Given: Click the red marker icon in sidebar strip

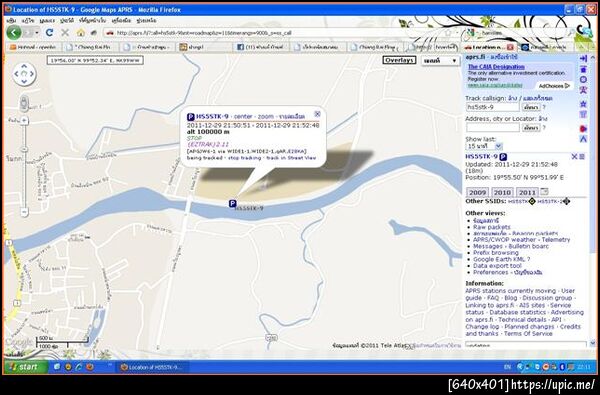Looking at the screenshot, I should coord(583,128).
